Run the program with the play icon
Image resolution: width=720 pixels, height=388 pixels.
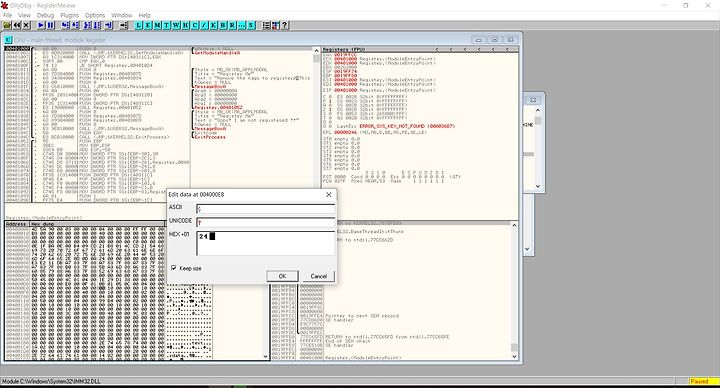[41, 25]
